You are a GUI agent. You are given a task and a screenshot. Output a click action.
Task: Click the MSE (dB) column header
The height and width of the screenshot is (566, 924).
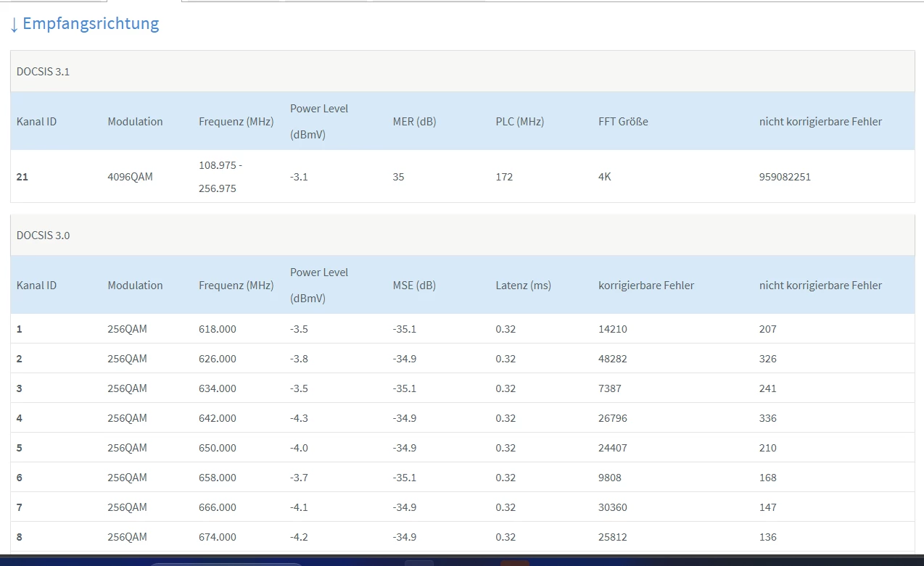click(414, 286)
